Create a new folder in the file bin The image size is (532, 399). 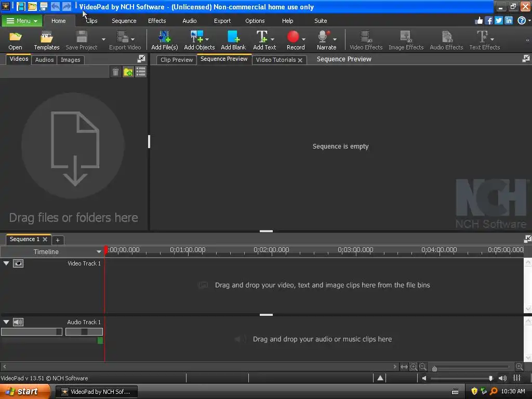pyautogui.click(x=128, y=72)
